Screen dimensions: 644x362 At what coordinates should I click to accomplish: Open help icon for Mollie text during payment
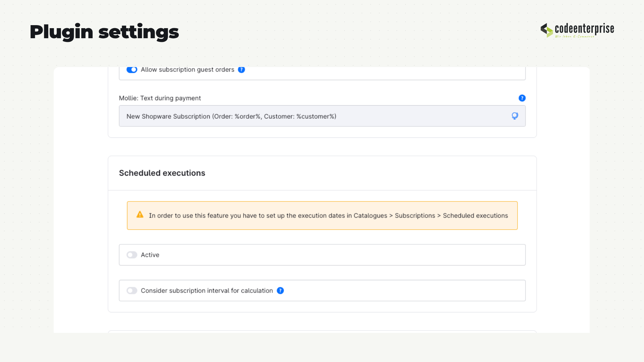coord(522,98)
